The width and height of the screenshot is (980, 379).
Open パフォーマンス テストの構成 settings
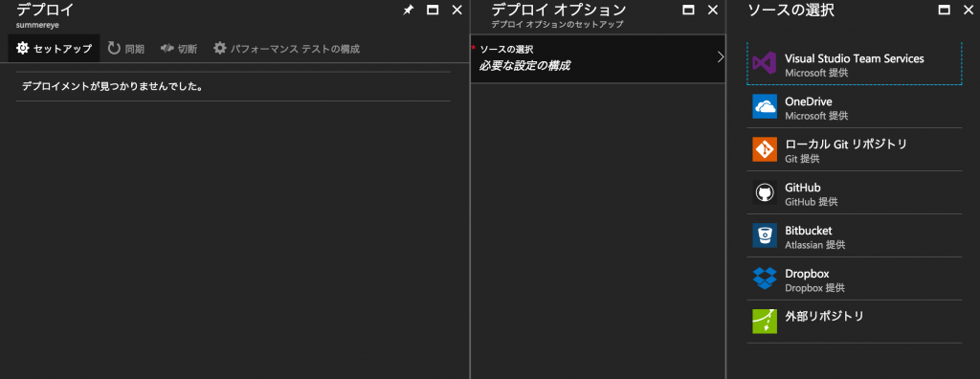pyautogui.click(x=287, y=49)
